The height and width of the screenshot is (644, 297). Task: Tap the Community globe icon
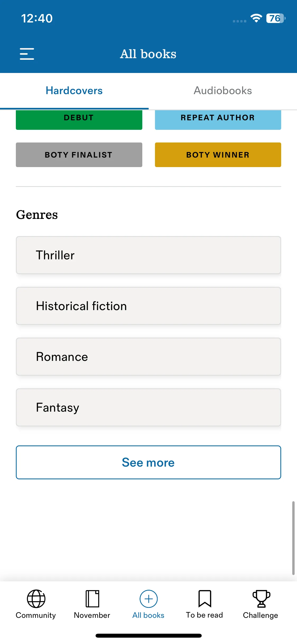point(36,599)
